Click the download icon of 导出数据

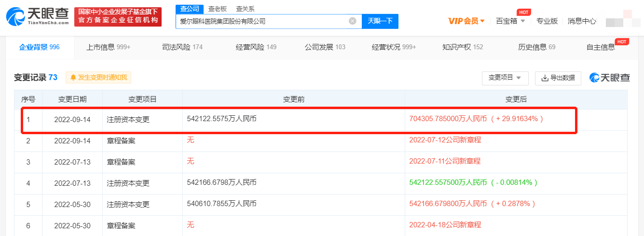(x=545, y=78)
